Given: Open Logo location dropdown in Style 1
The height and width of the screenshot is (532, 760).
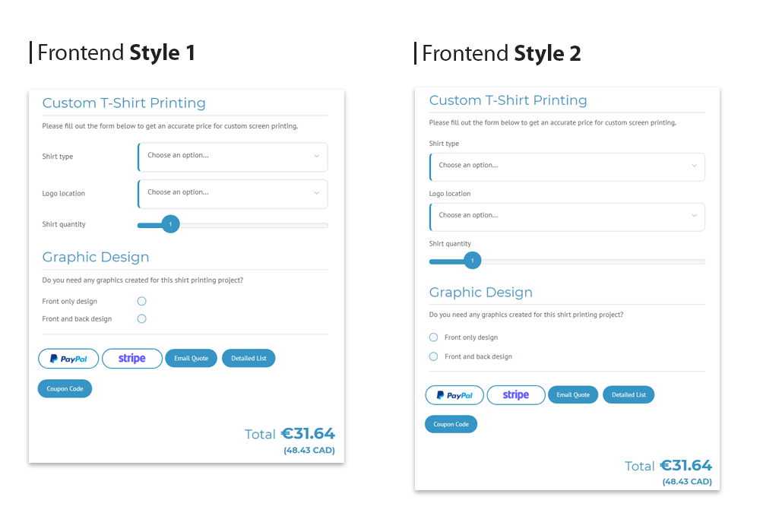Looking at the screenshot, I should 233,194.
